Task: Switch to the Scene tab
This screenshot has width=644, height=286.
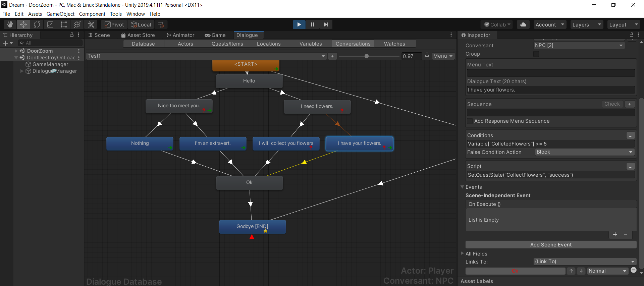Action: [x=99, y=35]
